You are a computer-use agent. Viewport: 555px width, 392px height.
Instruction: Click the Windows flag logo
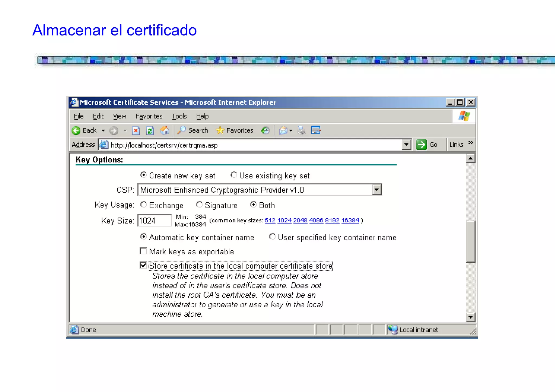(464, 116)
